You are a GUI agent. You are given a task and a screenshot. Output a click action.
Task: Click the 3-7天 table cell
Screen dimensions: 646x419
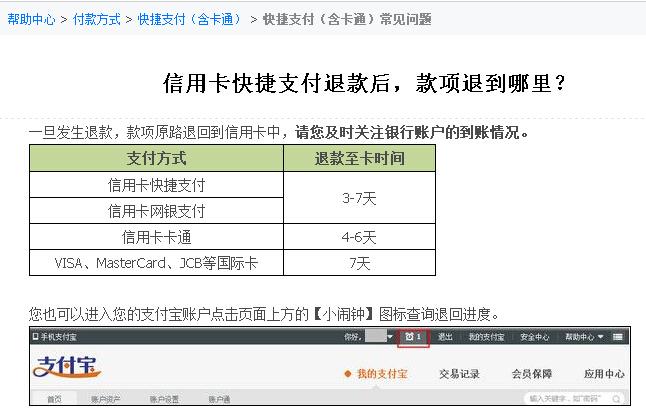pyautogui.click(x=360, y=198)
